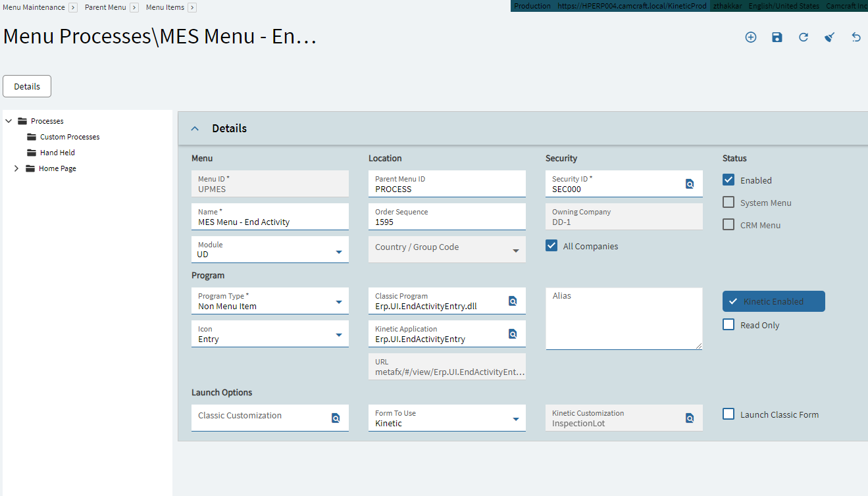The height and width of the screenshot is (496, 868).
Task: Click the Undo arrow icon
Action: coord(856,37)
